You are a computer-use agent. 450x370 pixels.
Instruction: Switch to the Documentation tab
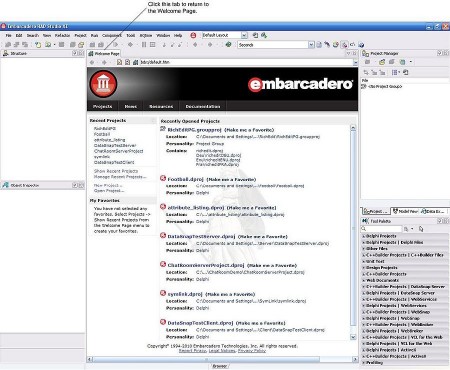203,106
